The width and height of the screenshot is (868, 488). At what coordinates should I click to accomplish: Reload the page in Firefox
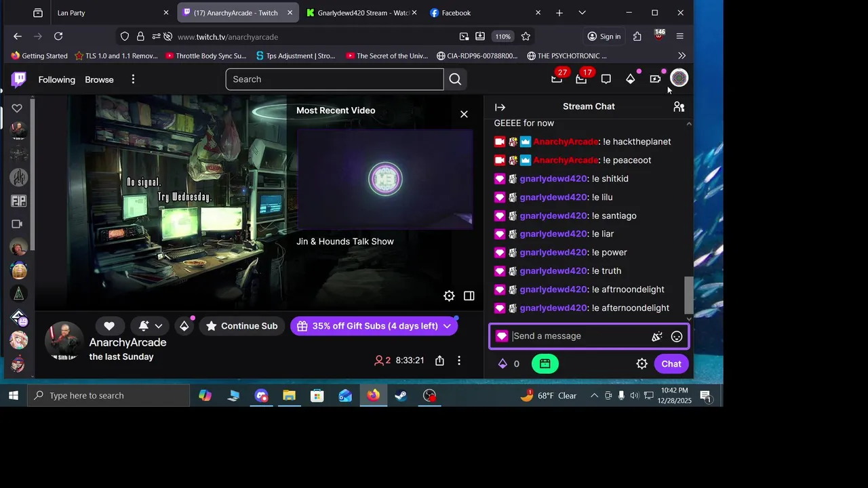pyautogui.click(x=58, y=37)
